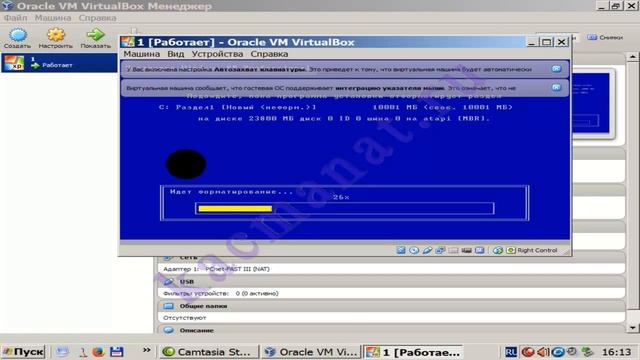Click the VM preview thumbnail in Manager
Viewport: 640px width, 360px height.
coord(591,104)
